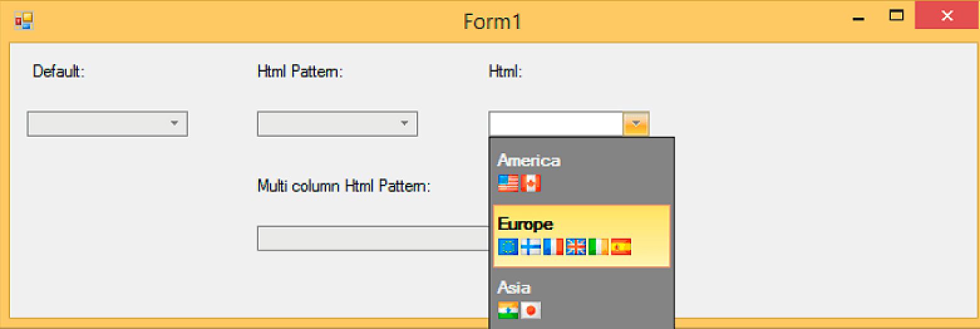980x329 pixels.
Task: Collapse the Html dropdown via its arrow
Action: pyautogui.click(x=636, y=124)
